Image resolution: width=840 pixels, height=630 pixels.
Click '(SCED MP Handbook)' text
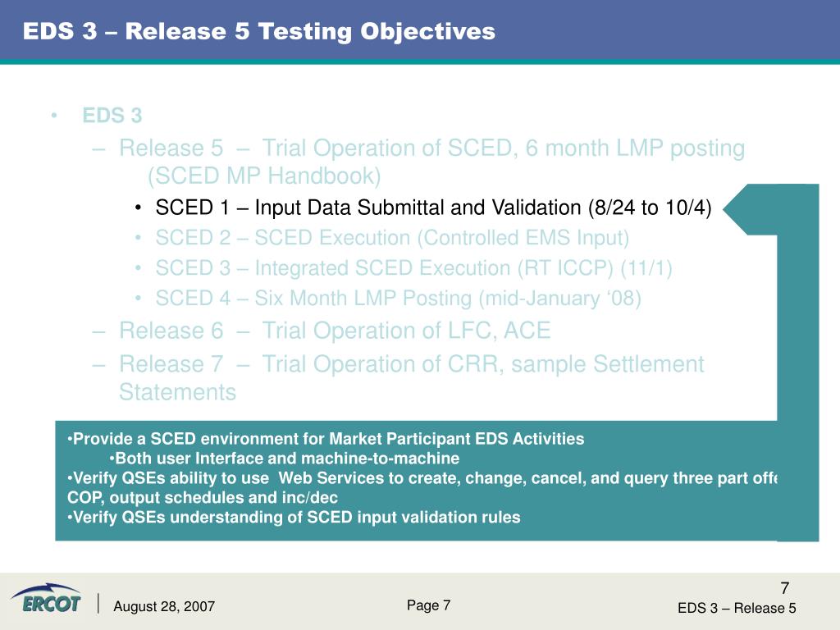click(x=264, y=176)
